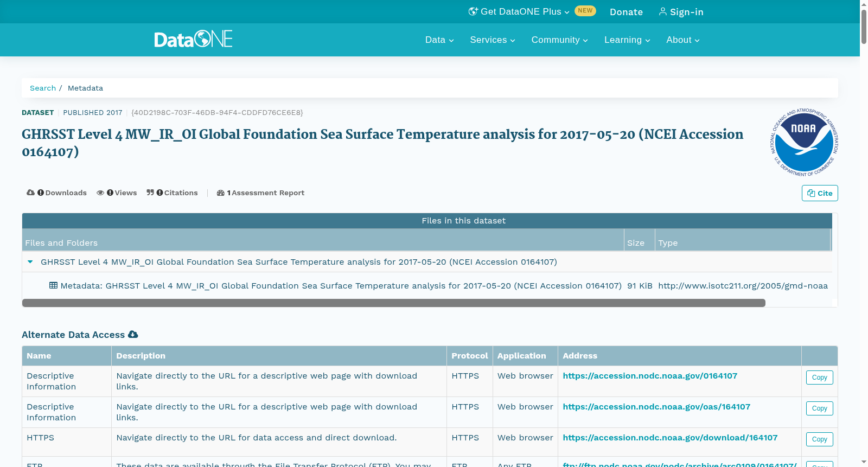Click the NEW badge
The height and width of the screenshot is (467, 868).
(585, 11)
